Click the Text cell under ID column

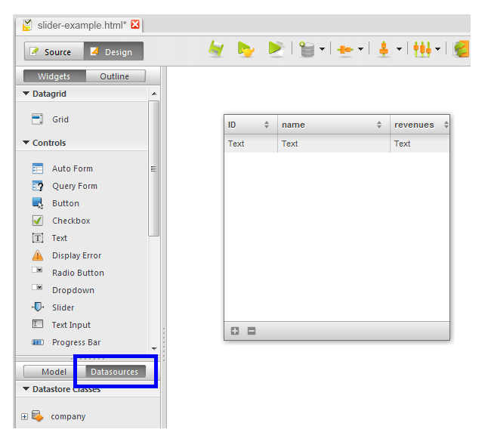click(x=251, y=144)
